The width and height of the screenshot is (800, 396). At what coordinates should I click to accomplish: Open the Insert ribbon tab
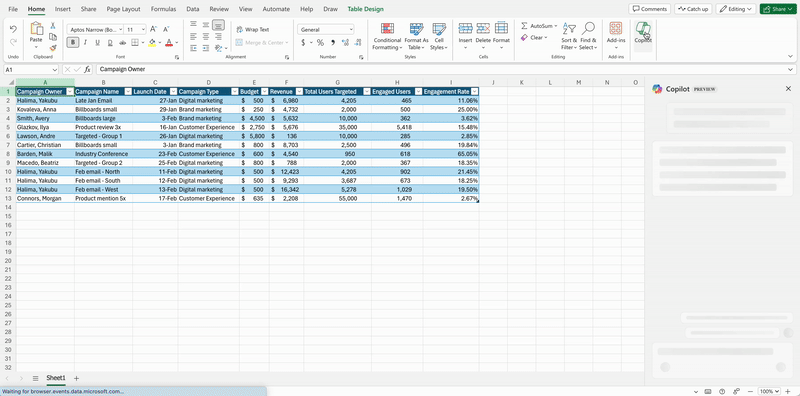(x=63, y=9)
